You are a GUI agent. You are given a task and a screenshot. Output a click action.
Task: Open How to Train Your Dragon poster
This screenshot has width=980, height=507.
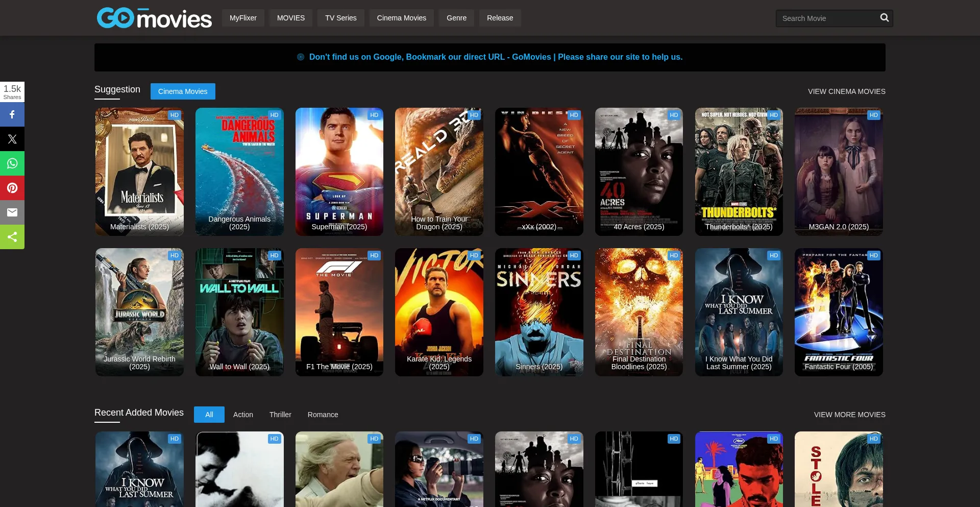pyautogui.click(x=439, y=172)
